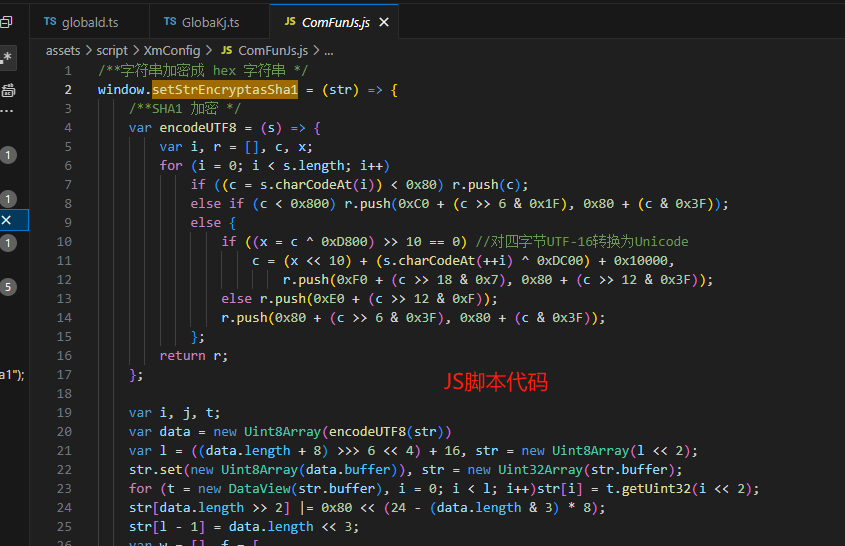This screenshot has width=845, height=546.
Task: Dismiss the highlighted search result with X
Action: [x=6, y=220]
